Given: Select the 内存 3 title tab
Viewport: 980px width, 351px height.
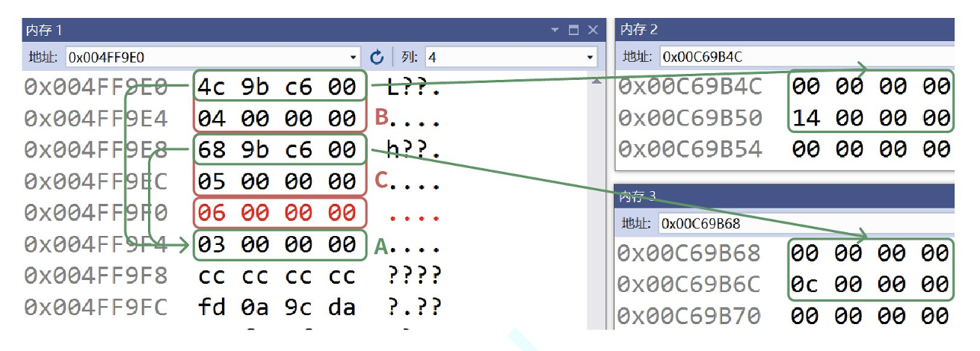Looking at the screenshot, I should tap(638, 197).
